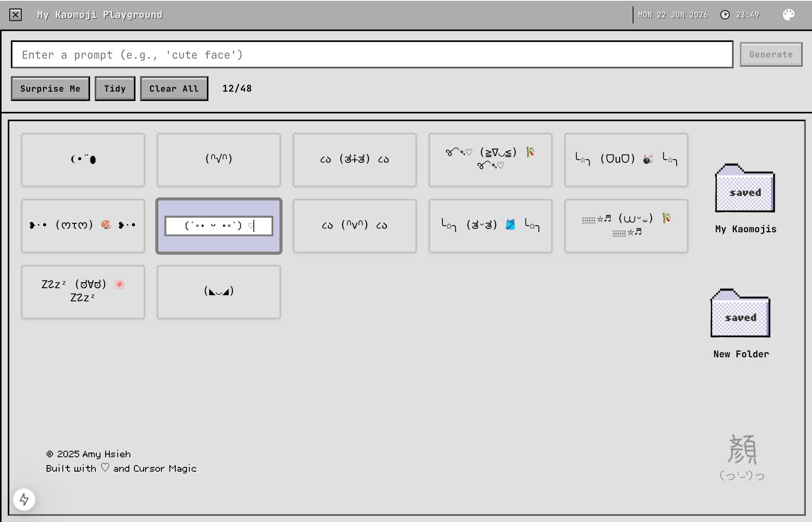Click the New Folder label
The height and width of the screenshot is (522, 812).
[741, 354]
